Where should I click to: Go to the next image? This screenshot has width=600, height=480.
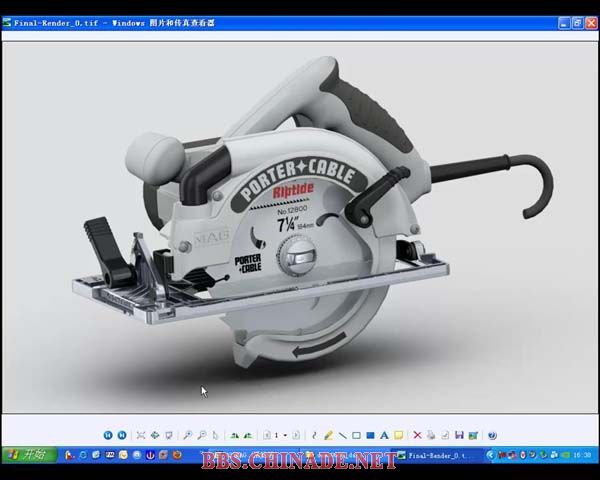122,435
